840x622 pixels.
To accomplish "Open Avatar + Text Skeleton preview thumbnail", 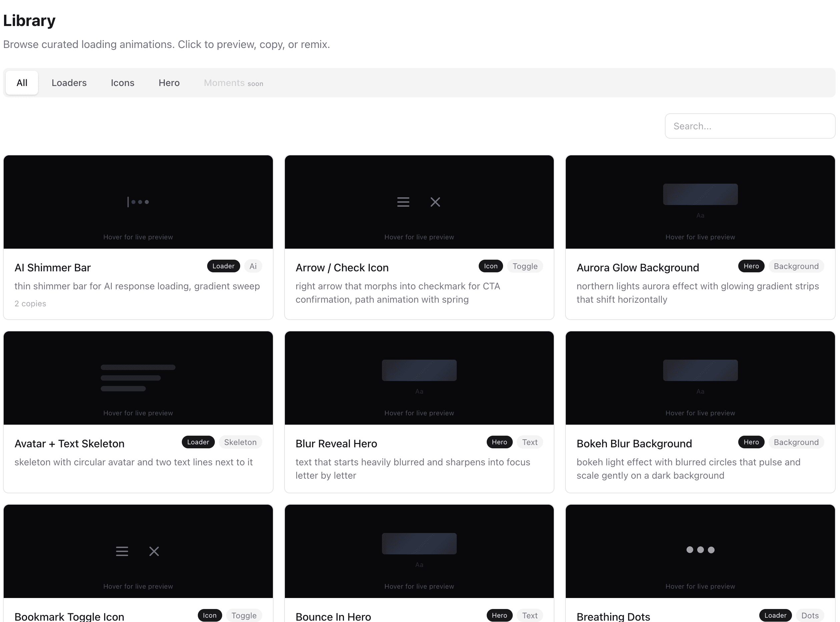I will [x=138, y=378].
